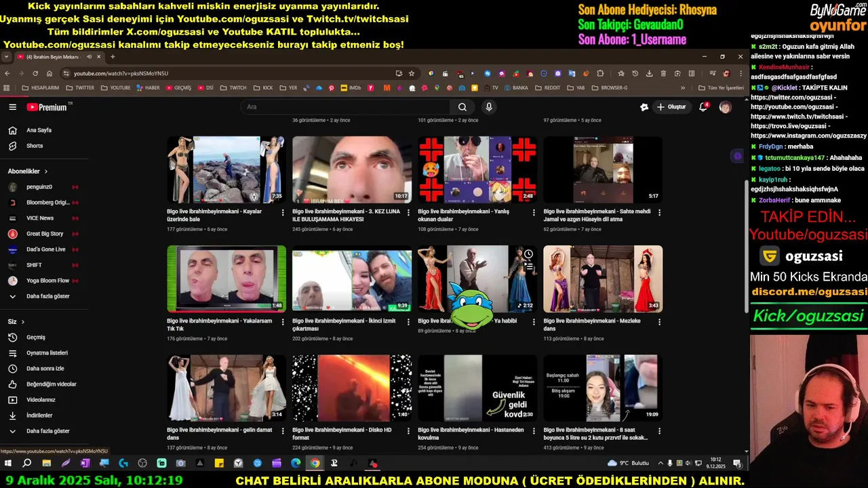The image size is (868, 488).
Task: Start voice search with microphone icon
Action: tap(488, 107)
